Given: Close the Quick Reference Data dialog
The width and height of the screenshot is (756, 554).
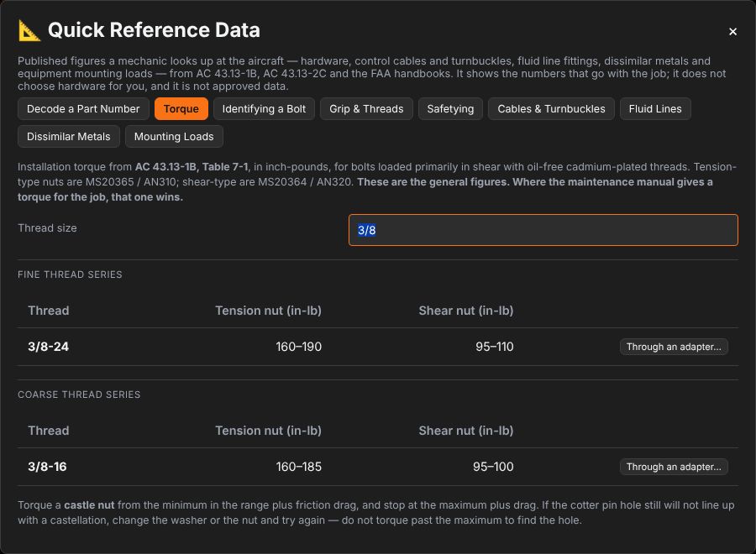Looking at the screenshot, I should pyautogui.click(x=732, y=32).
